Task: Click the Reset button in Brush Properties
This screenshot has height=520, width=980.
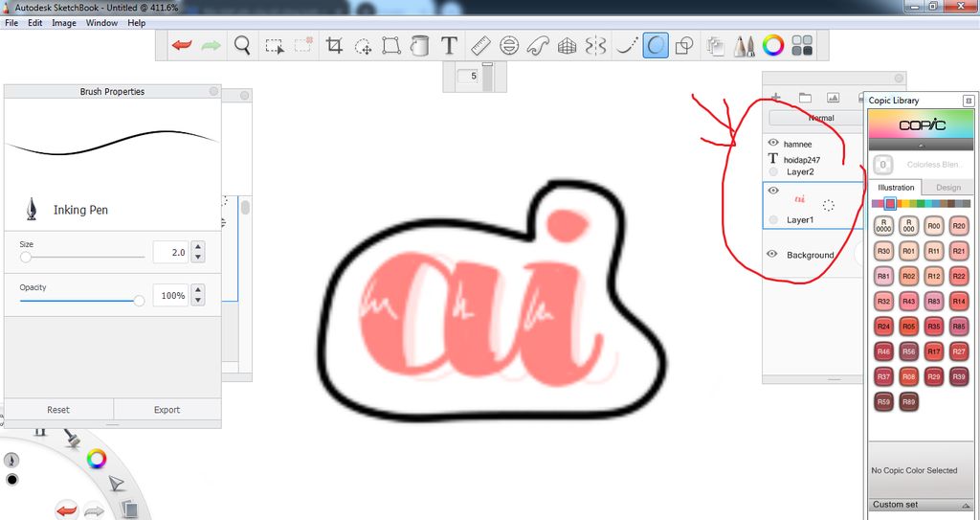Action: 58,409
